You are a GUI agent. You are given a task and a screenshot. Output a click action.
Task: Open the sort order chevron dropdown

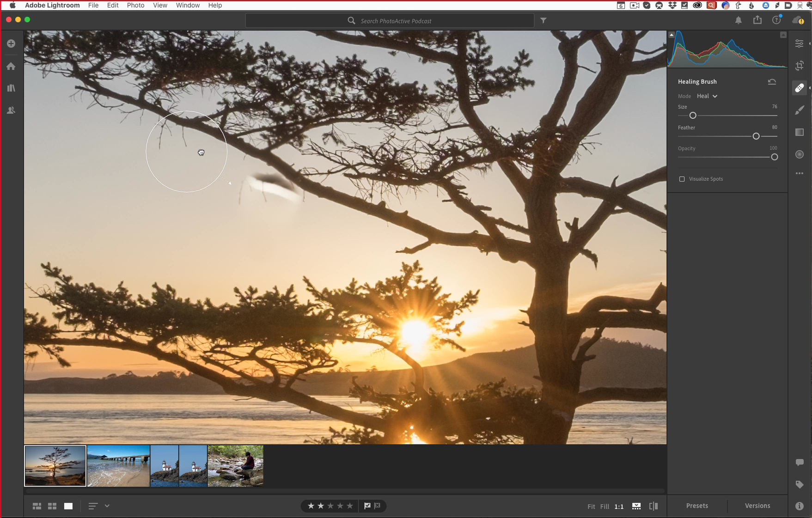tap(107, 506)
